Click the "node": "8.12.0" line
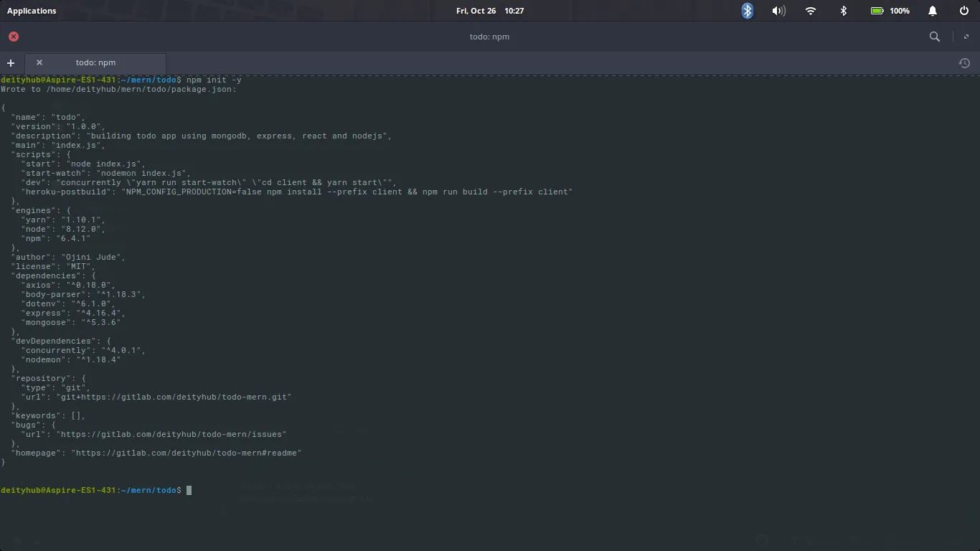This screenshot has height=551, width=980. pos(63,229)
